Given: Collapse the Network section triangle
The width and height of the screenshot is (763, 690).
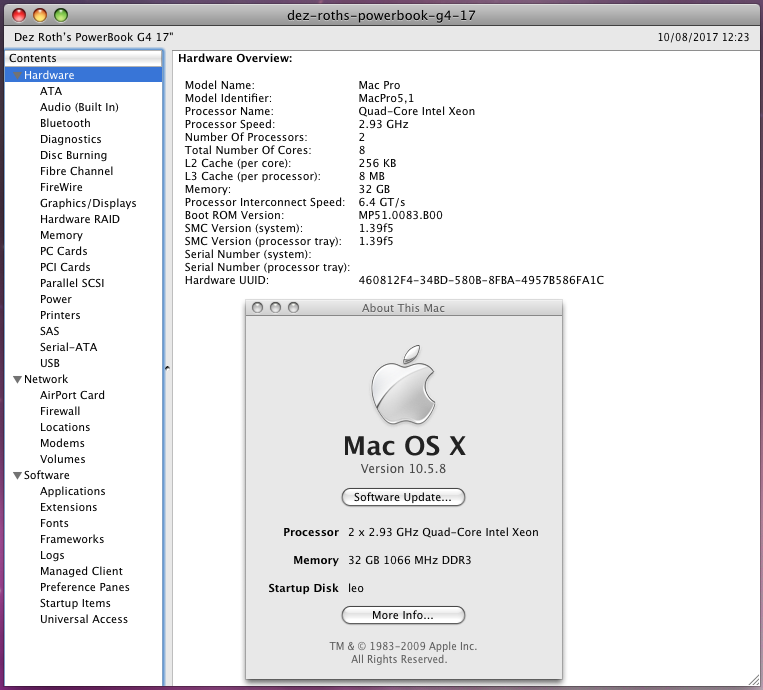Looking at the screenshot, I should (17, 379).
